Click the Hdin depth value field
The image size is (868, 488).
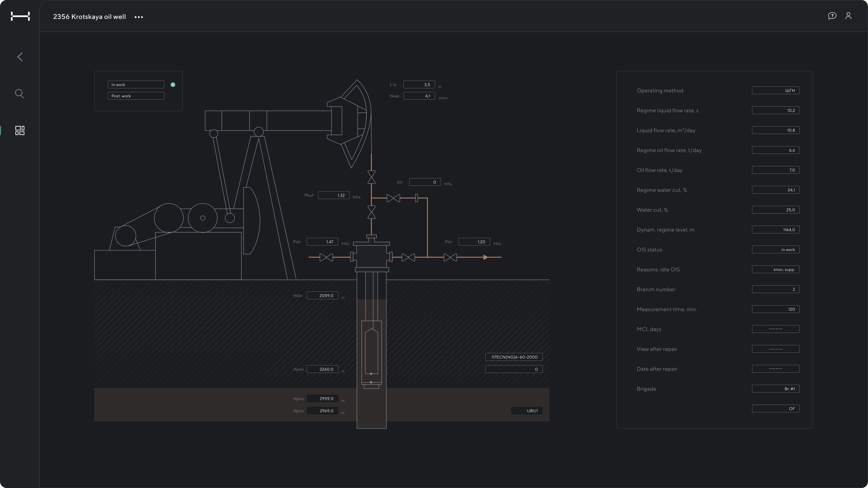322,296
